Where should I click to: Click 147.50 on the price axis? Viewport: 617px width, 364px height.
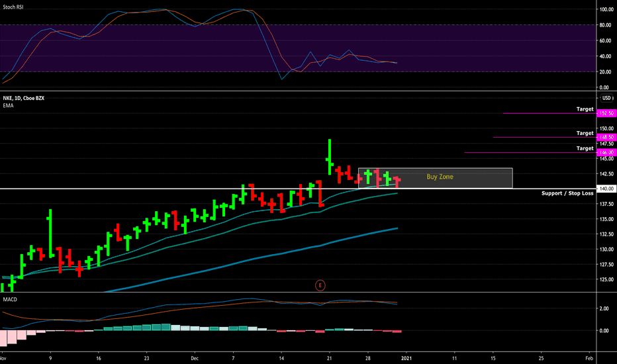point(606,144)
